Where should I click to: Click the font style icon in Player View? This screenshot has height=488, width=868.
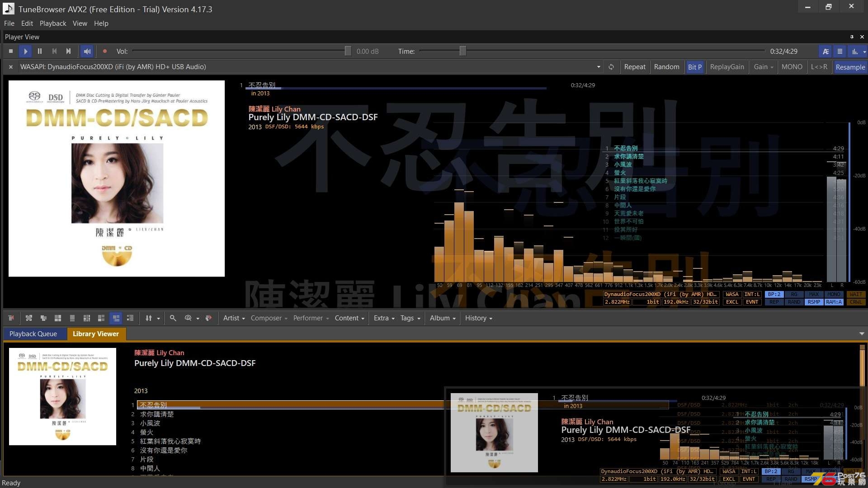(826, 52)
